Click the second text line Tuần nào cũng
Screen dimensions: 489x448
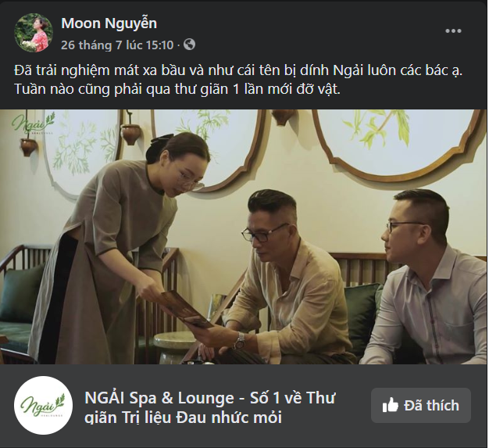[177, 89]
